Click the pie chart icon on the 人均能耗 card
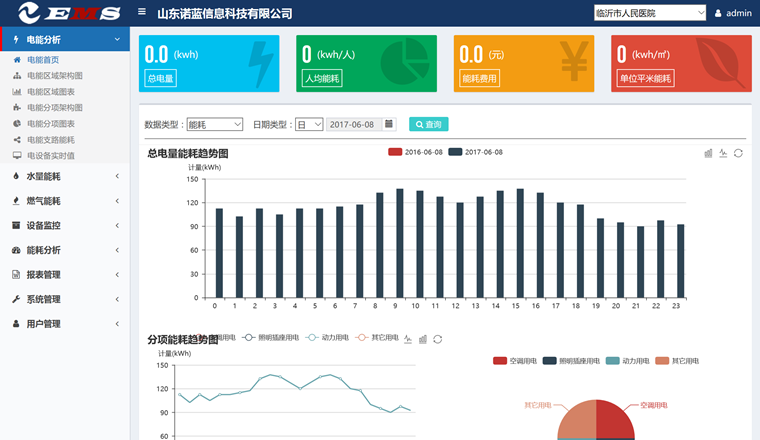 click(405, 61)
